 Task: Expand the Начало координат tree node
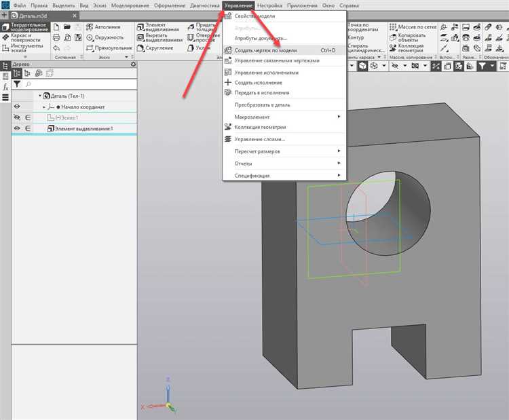pos(44,107)
